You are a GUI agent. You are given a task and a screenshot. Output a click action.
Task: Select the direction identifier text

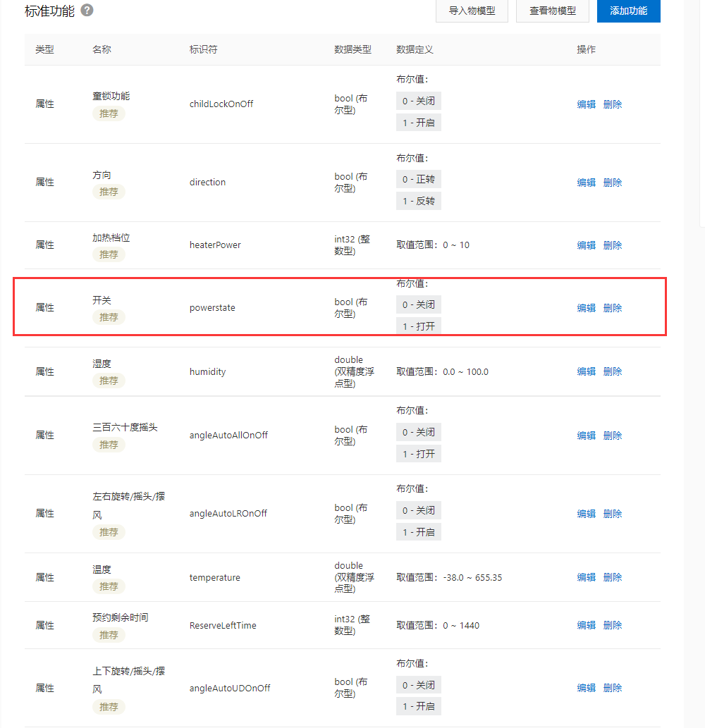(207, 182)
